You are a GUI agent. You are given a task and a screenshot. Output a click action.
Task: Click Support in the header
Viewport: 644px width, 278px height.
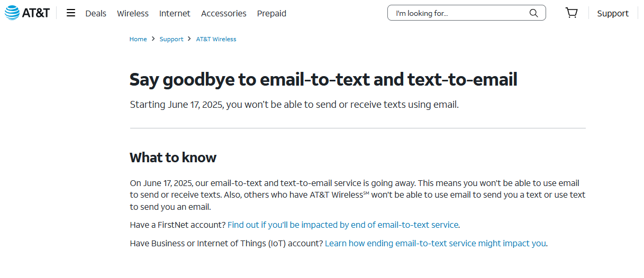coord(613,13)
